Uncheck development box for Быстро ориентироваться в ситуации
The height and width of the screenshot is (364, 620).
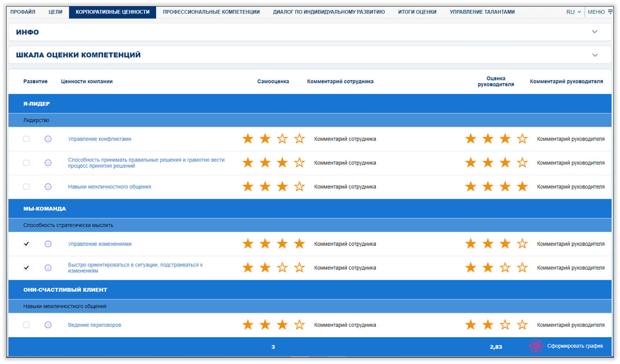tap(26, 268)
